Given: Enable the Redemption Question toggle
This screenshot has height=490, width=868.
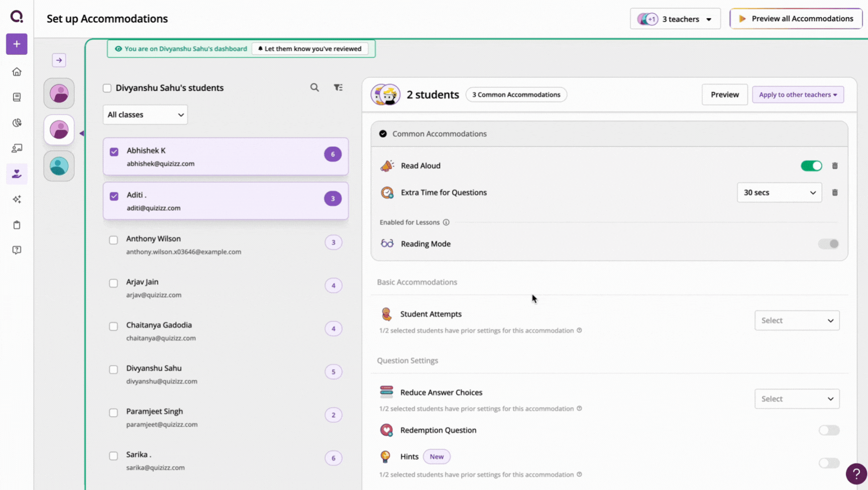Looking at the screenshot, I should pos(829,430).
